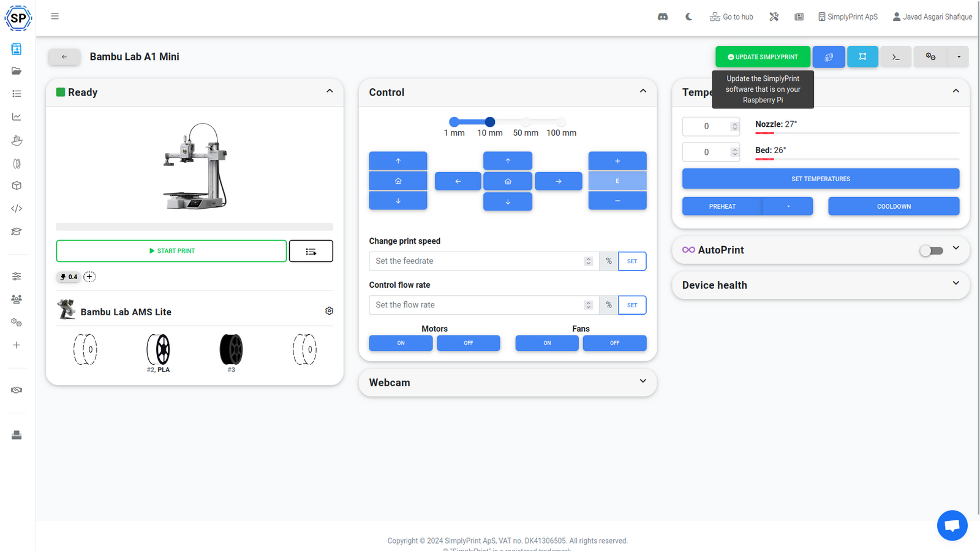Viewport: 980px width, 551px height.
Task: Open the print queue button next to Start Print
Action: click(311, 251)
